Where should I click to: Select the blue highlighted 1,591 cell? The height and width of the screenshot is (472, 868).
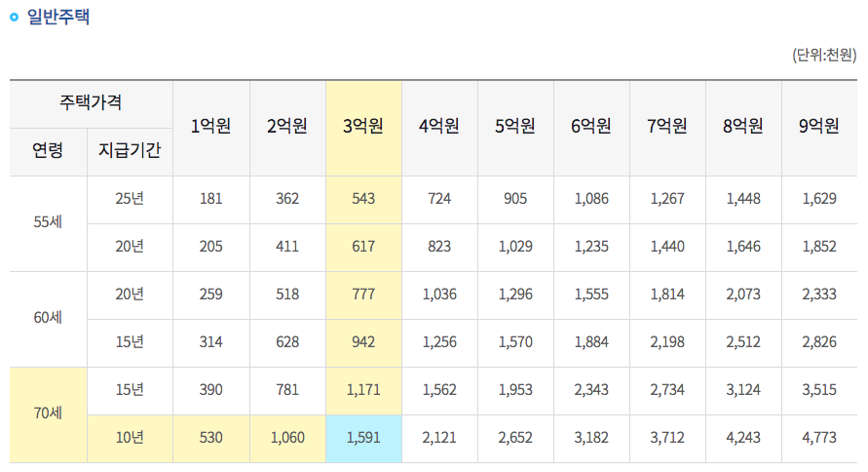pos(363,439)
